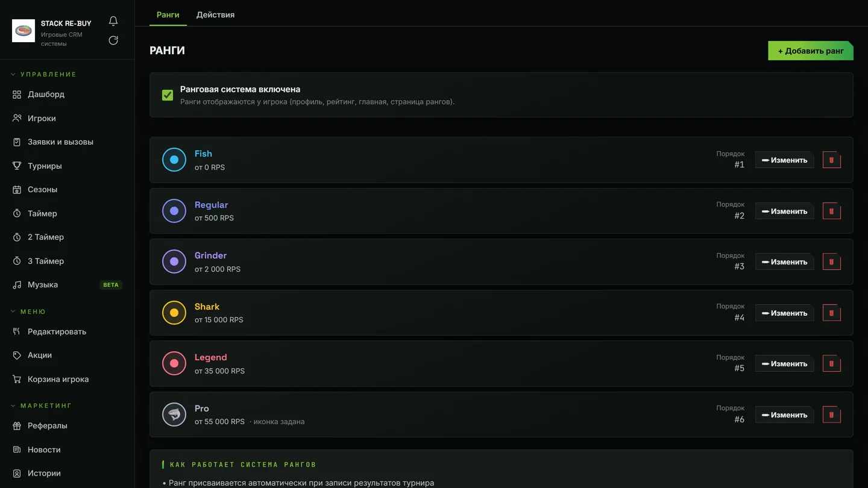Viewport: 868px width, 488px height.
Task: Delete the Grinder rank with trash icon
Action: coord(832,262)
